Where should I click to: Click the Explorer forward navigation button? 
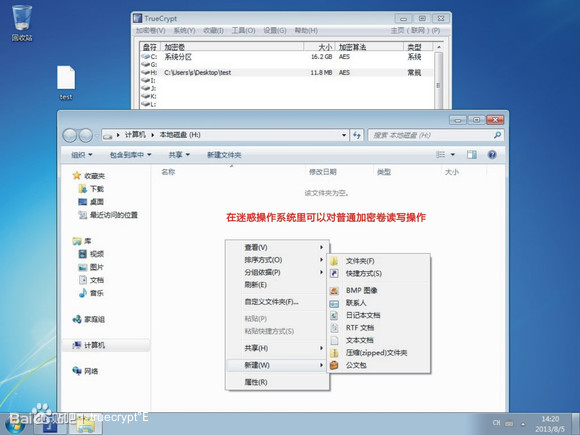(x=86, y=135)
